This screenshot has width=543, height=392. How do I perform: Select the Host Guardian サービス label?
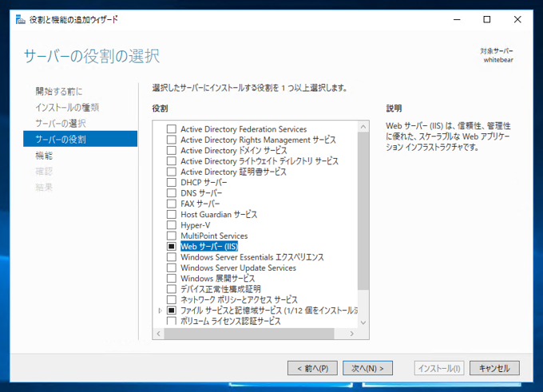(x=219, y=214)
